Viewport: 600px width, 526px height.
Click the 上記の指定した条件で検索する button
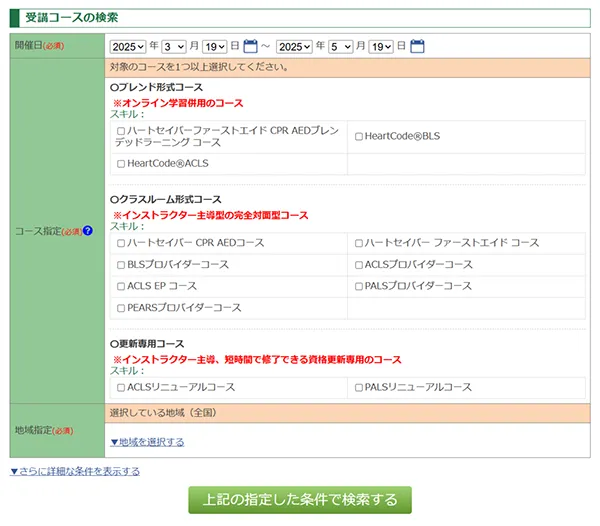(x=300, y=500)
